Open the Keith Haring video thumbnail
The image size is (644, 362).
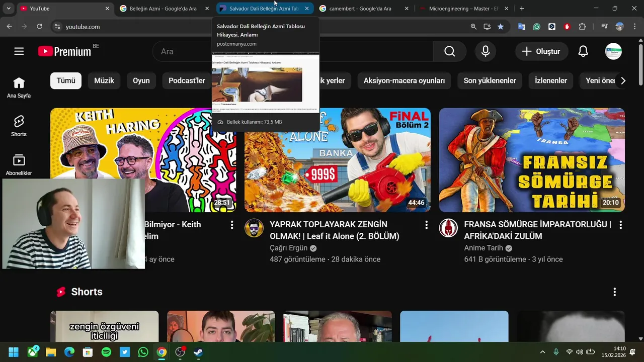pyautogui.click(x=143, y=160)
